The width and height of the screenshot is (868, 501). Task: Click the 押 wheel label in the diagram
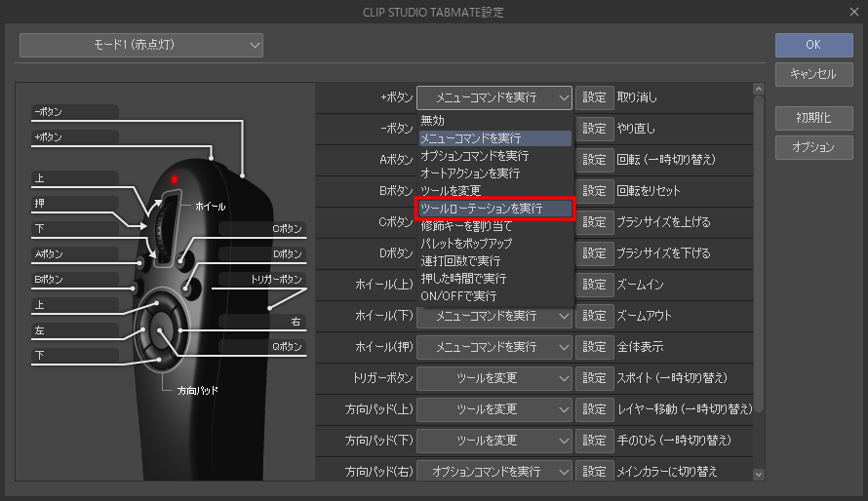[39, 204]
